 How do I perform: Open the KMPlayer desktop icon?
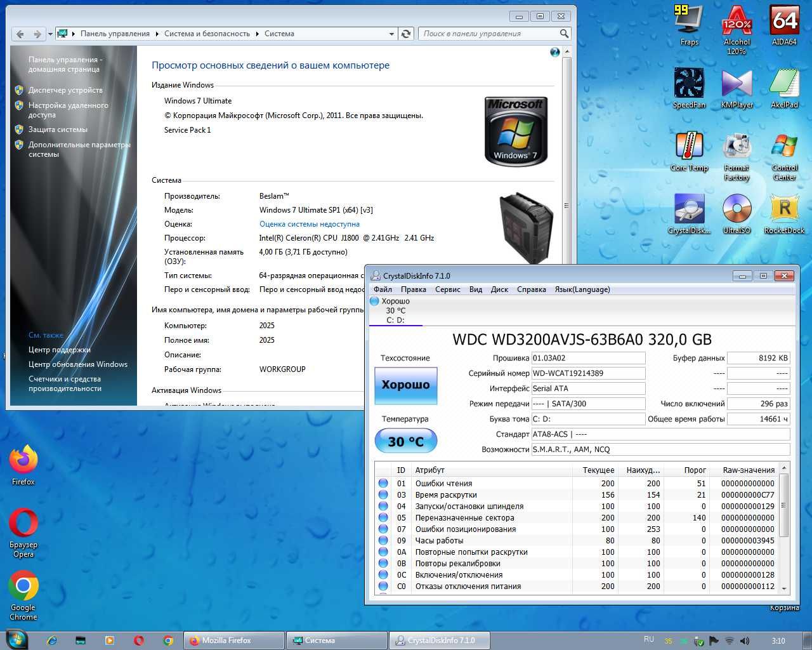click(737, 88)
